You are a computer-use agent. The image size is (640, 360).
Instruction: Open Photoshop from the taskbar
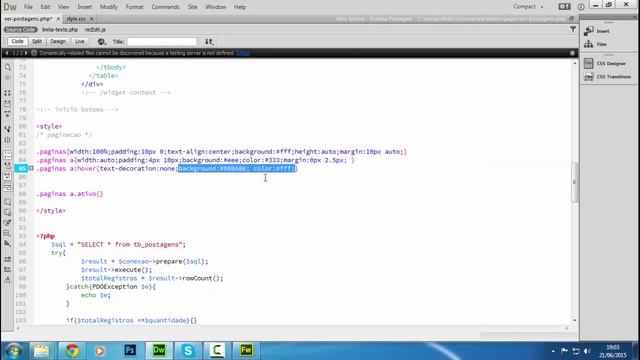click(x=130, y=351)
